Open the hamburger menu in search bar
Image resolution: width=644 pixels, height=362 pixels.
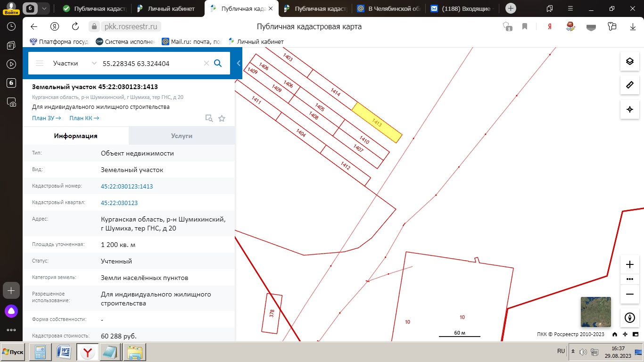pos(40,63)
